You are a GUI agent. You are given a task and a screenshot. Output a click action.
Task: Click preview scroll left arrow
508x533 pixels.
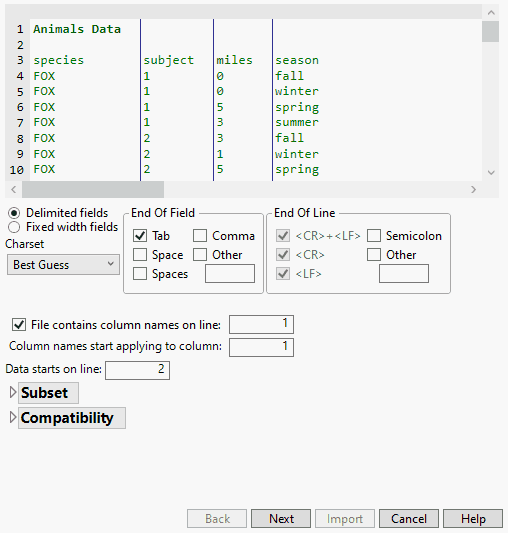coord(14,189)
